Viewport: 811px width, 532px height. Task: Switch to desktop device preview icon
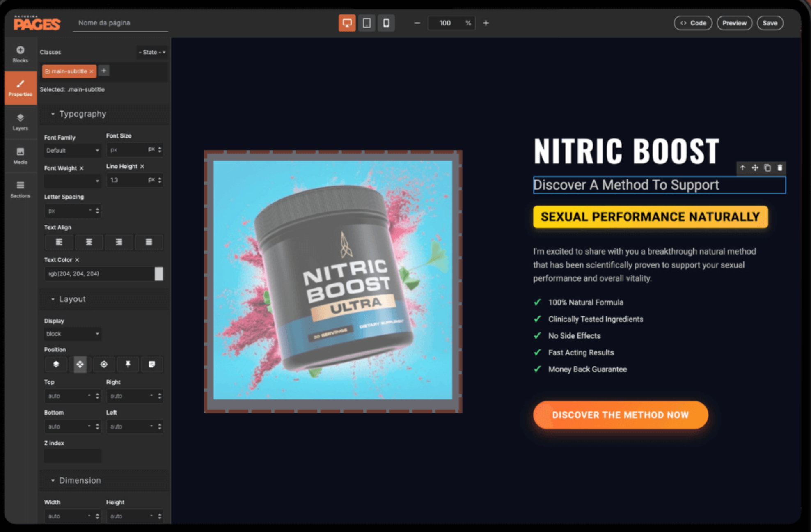(x=347, y=23)
